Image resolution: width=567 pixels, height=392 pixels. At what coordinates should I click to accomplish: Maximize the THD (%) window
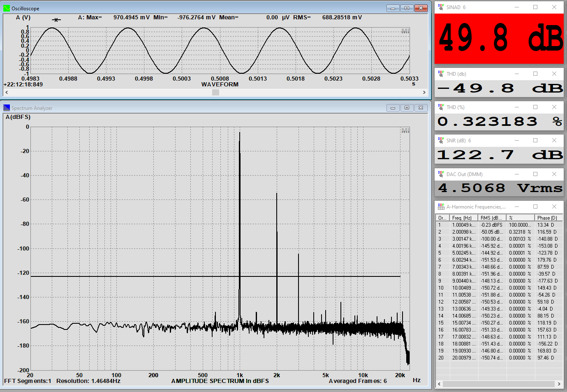(x=535, y=107)
